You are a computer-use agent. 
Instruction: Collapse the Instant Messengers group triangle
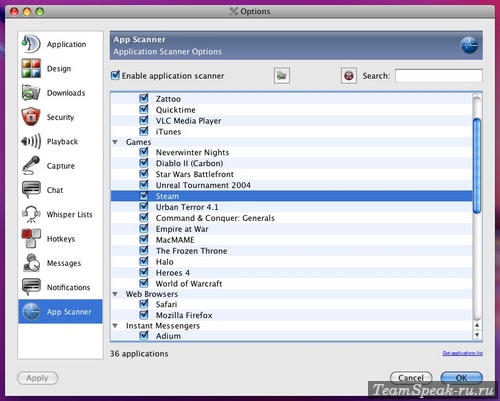point(115,326)
